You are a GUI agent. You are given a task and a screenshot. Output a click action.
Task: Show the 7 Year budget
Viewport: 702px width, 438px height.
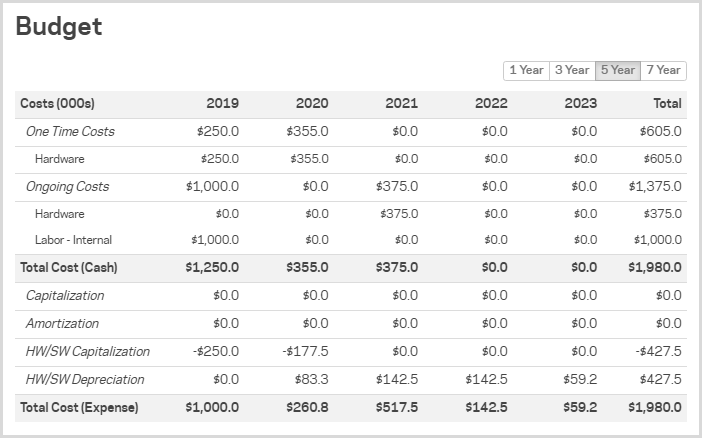(663, 70)
